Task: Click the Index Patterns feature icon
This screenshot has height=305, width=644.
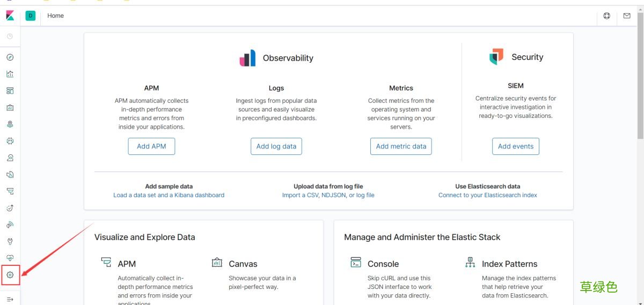Action: pyautogui.click(x=471, y=263)
